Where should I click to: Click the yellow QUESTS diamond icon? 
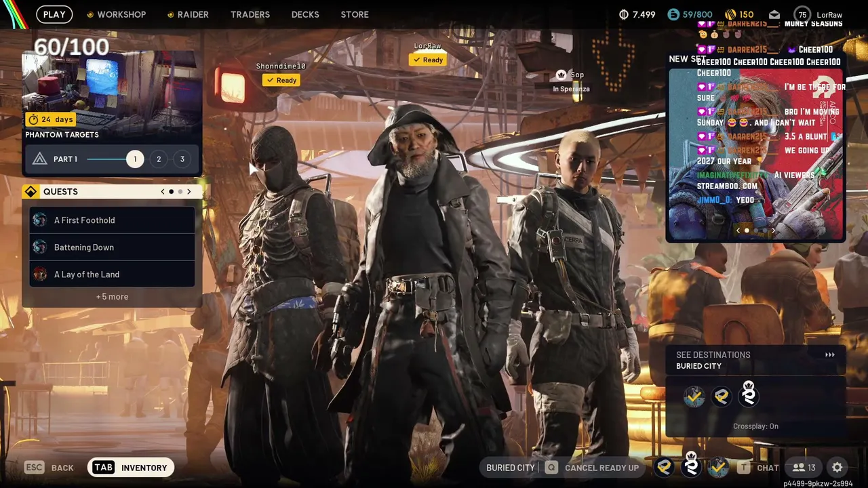[x=31, y=192]
